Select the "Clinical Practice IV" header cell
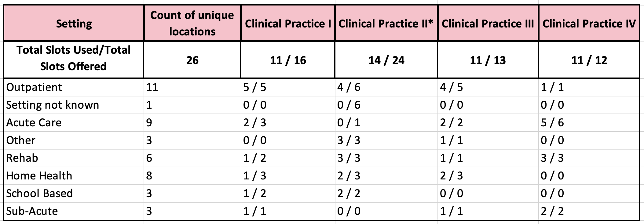The image size is (644, 224). coord(589,23)
